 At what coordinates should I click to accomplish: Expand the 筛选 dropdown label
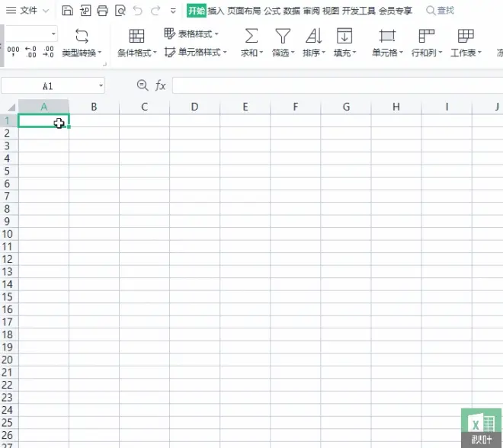283,53
